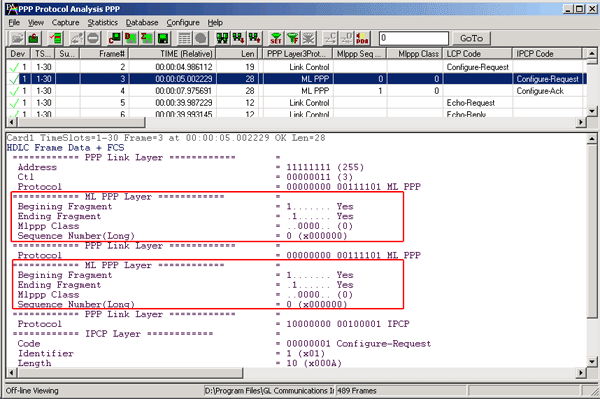Image resolution: width=600 pixels, height=399 pixels.
Task: Click the D detail view icon
Action: (131, 38)
